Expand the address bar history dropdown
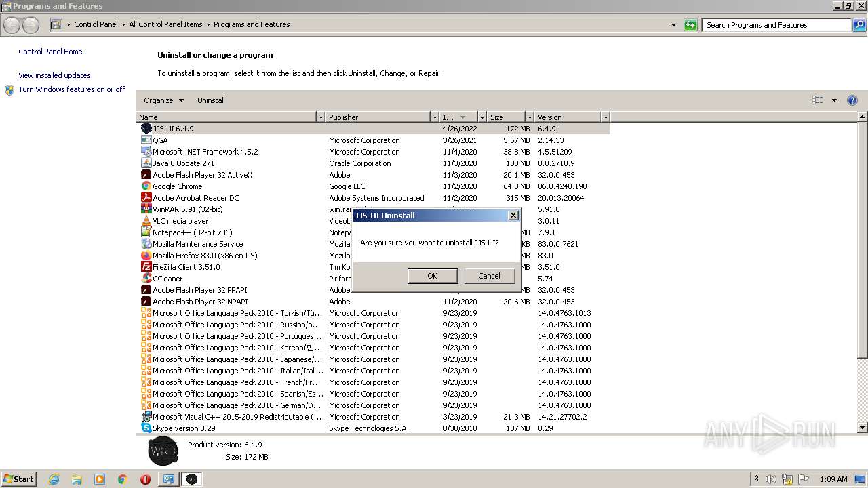Image resolution: width=868 pixels, height=488 pixels. pyautogui.click(x=673, y=25)
